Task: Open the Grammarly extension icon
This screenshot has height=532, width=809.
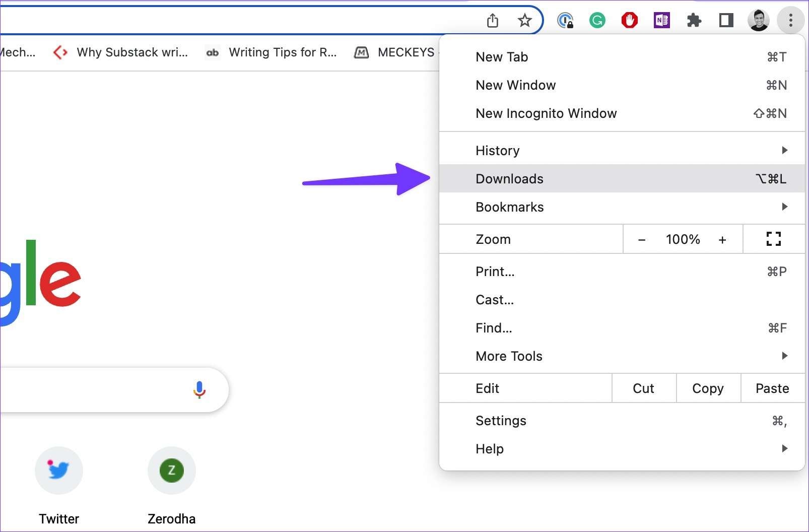Action: pyautogui.click(x=597, y=21)
